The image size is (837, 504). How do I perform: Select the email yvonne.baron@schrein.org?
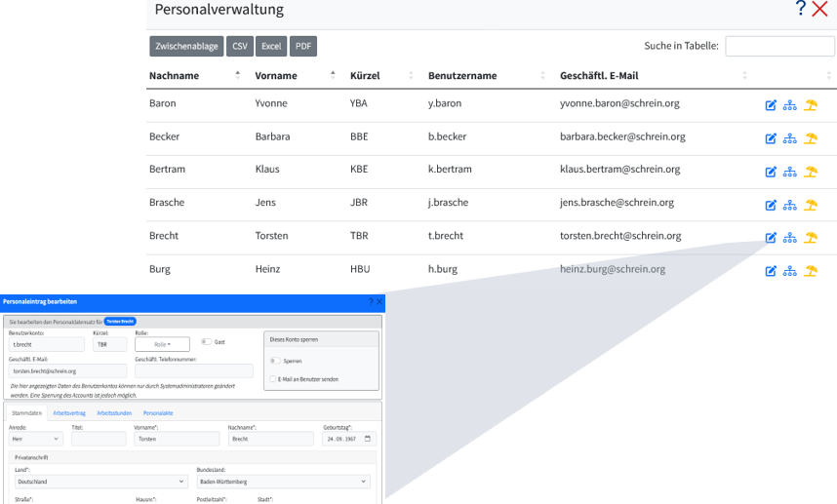coord(619,103)
